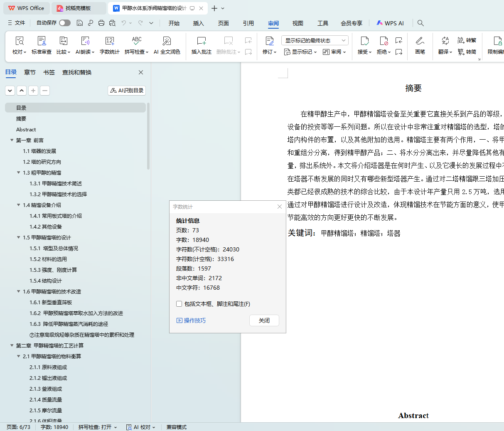Click the 修订 track changes icon
Screen dimensions: 504x431
pyautogui.click(x=269, y=41)
